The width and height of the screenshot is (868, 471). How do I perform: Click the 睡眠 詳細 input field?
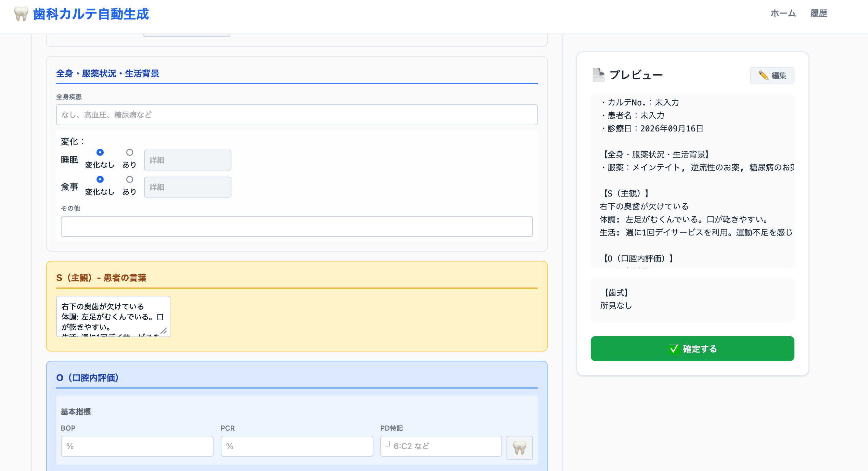188,160
